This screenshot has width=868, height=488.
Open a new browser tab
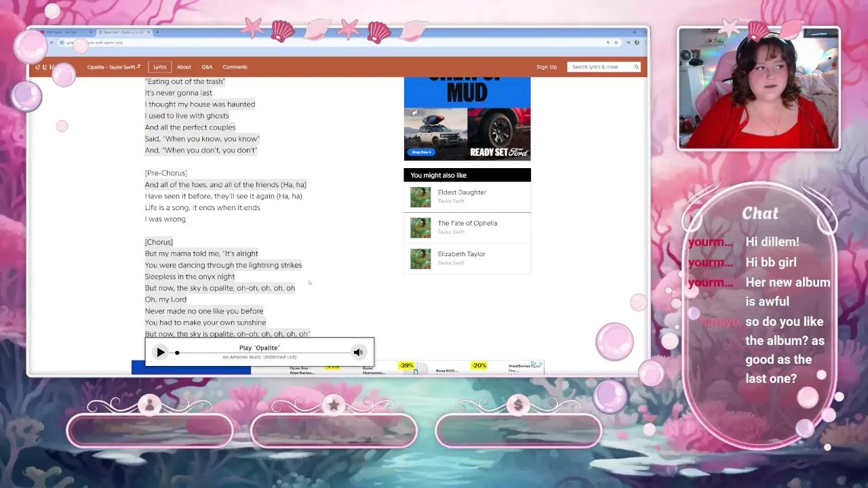157,32
